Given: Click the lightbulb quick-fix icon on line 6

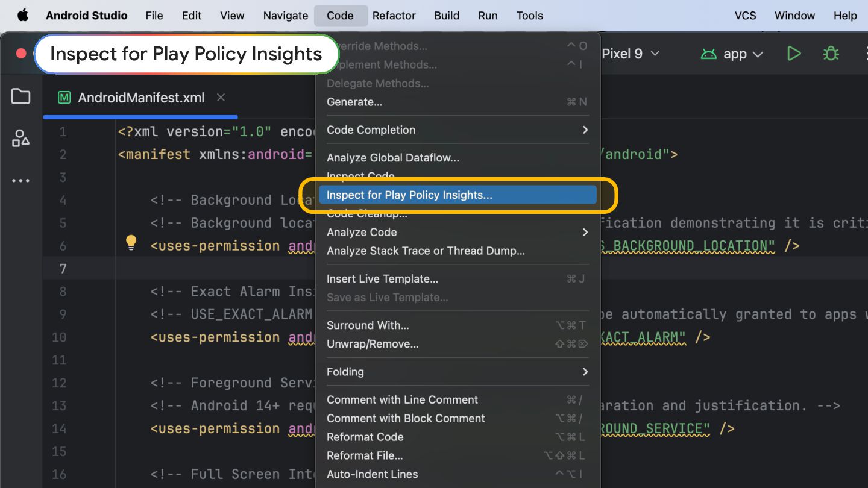Looking at the screenshot, I should tap(131, 243).
